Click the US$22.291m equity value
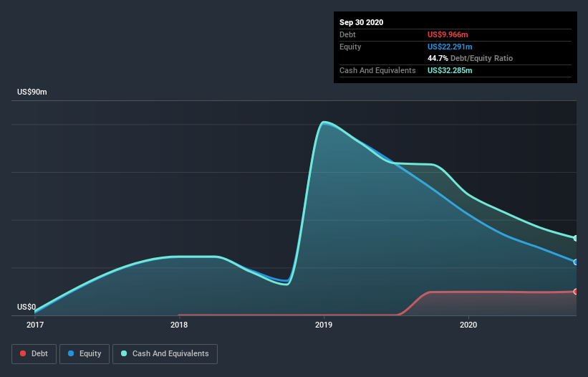Screen dimensions: 588x377 [450, 47]
